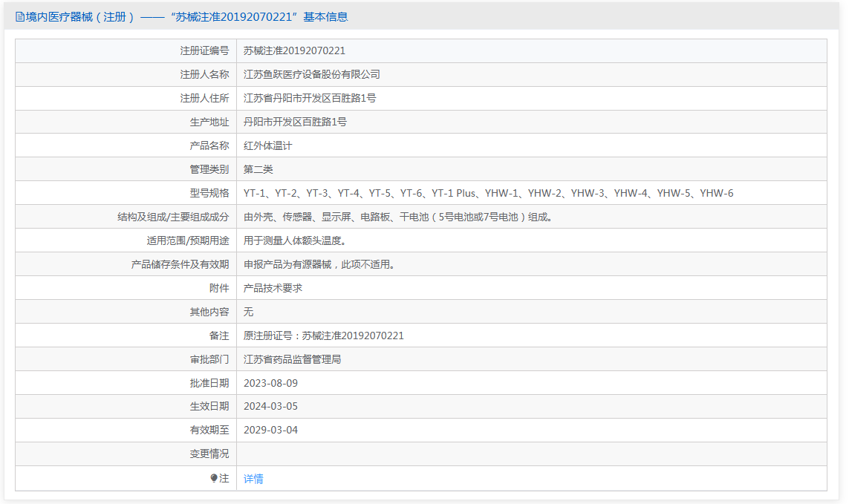Image resolution: width=849 pixels, height=504 pixels.
Task: Click the 备注 label
Action: coord(219,336)
